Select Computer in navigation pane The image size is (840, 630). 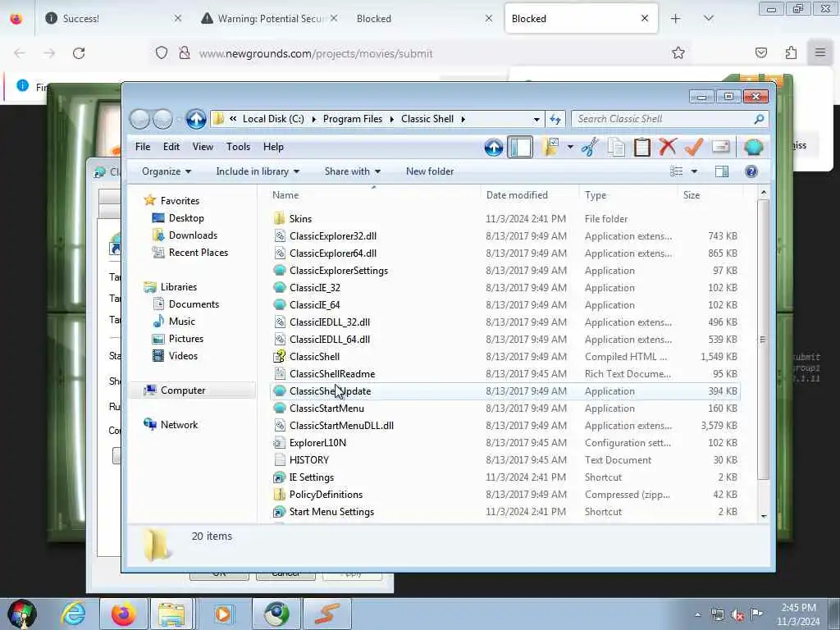[183, 390]
